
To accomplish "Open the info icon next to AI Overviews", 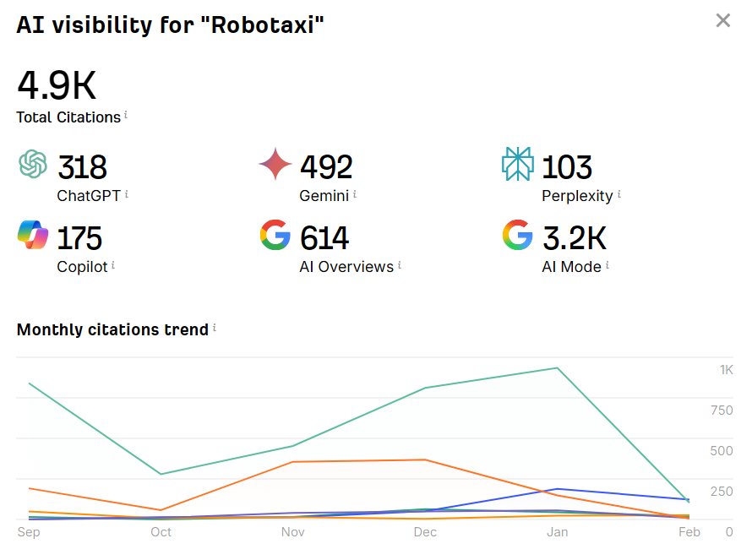I will coord(400,265).
